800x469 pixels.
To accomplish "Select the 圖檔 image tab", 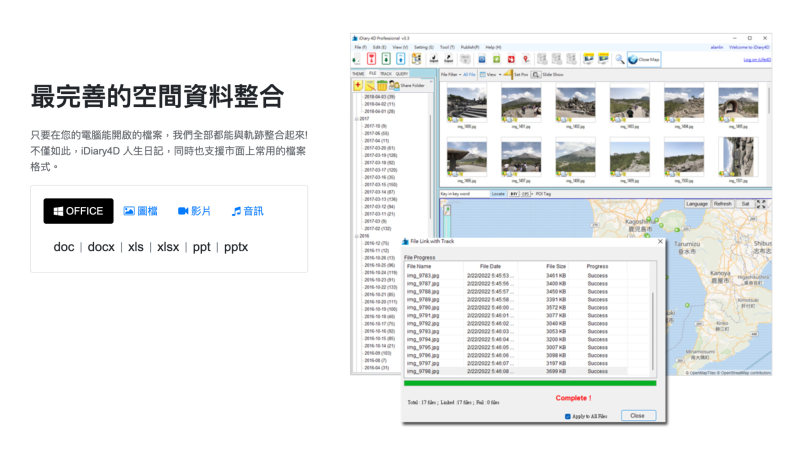I will pos(141,211).
